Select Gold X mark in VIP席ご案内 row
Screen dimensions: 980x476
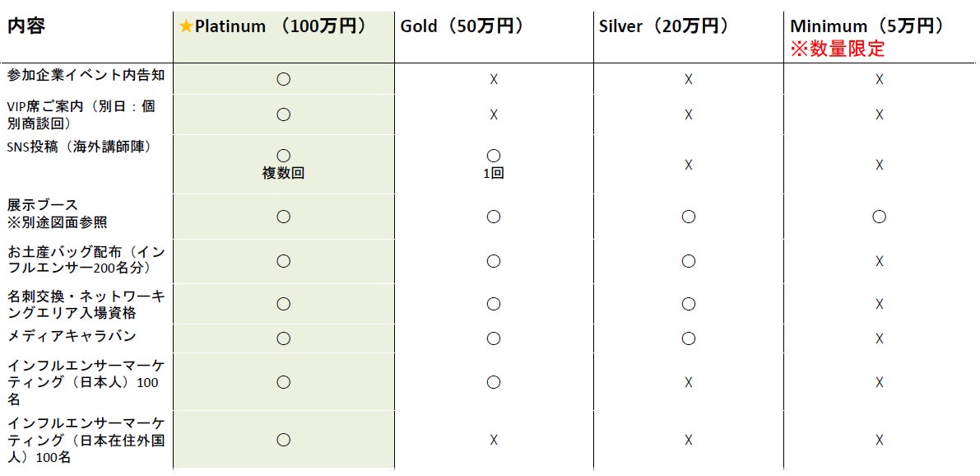pos(494,114)
